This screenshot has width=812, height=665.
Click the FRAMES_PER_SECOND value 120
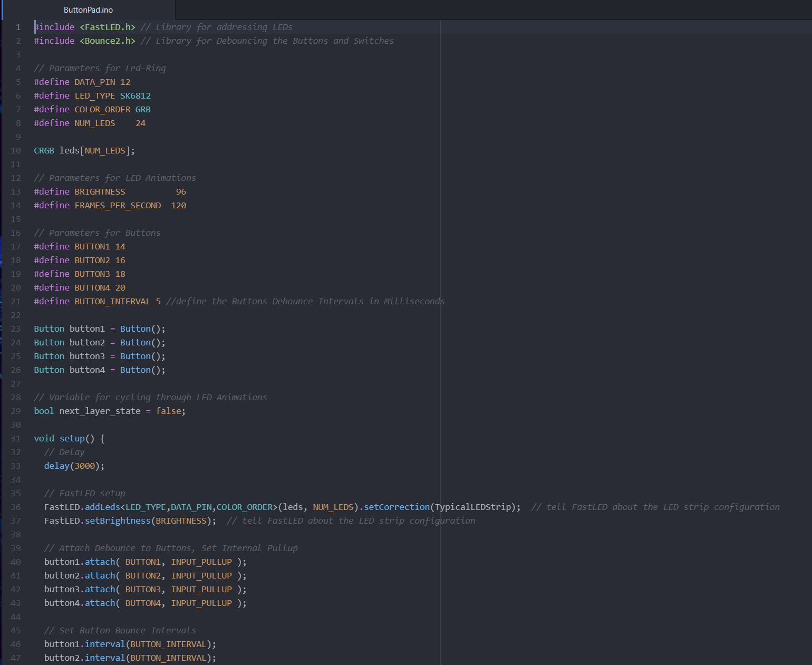tap(179, 206)
